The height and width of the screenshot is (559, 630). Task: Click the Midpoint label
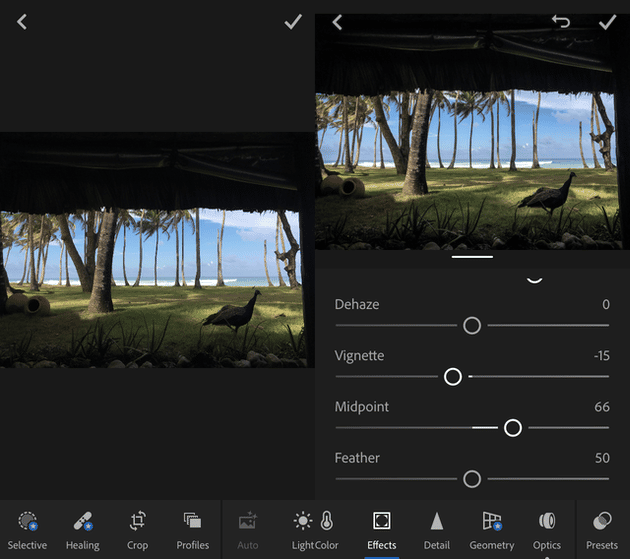(362, 407)
